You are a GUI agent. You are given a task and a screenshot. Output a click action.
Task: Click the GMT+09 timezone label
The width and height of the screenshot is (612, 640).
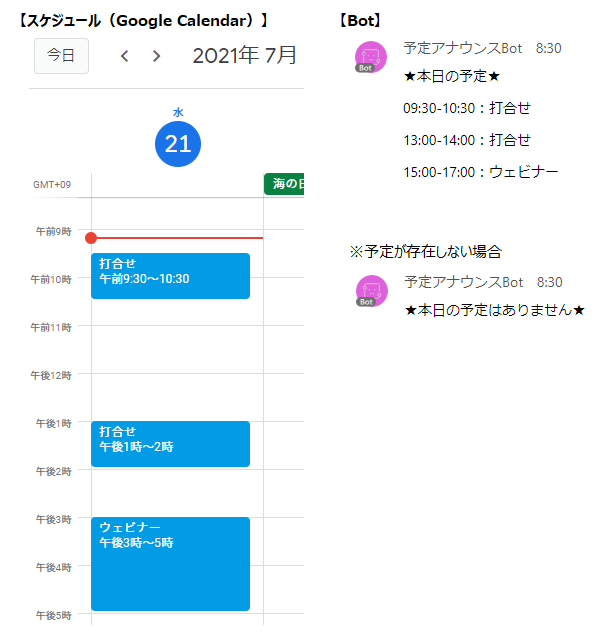coord(52,185)
